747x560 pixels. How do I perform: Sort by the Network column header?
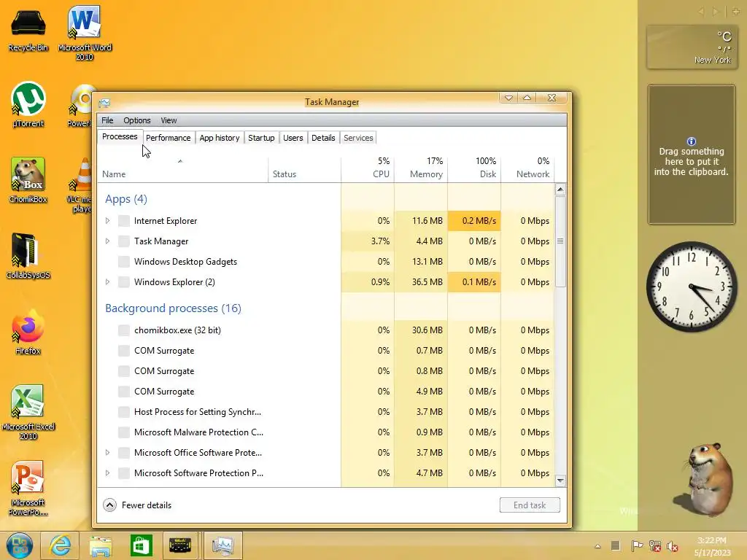pos(528,168)
